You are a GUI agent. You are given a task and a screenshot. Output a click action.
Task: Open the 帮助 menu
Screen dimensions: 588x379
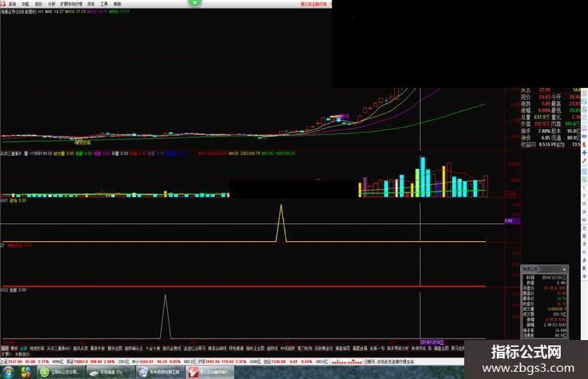tap(118, 4)
